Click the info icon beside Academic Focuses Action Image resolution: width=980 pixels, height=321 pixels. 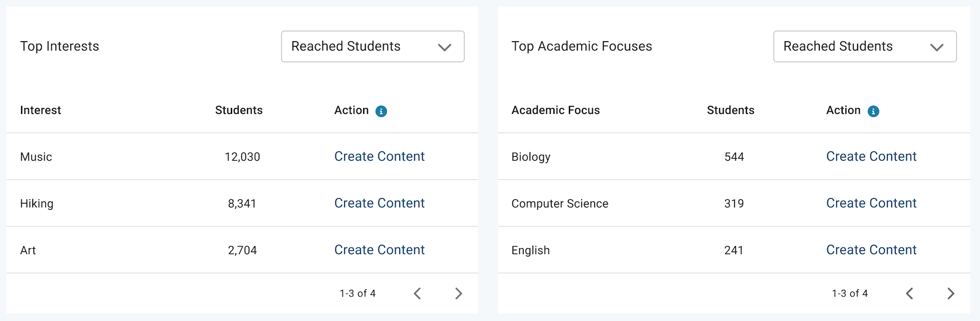tap(873, 111)
